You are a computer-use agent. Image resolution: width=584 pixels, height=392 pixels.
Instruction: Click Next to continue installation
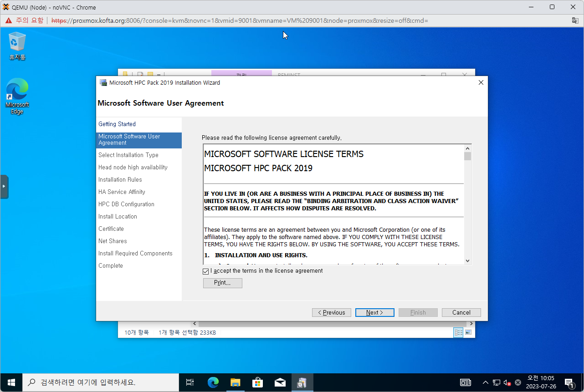374,312
